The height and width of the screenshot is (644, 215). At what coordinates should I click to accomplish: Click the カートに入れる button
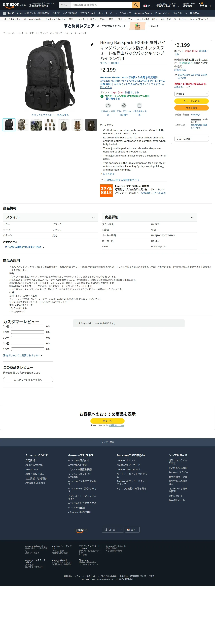point(191,101)
